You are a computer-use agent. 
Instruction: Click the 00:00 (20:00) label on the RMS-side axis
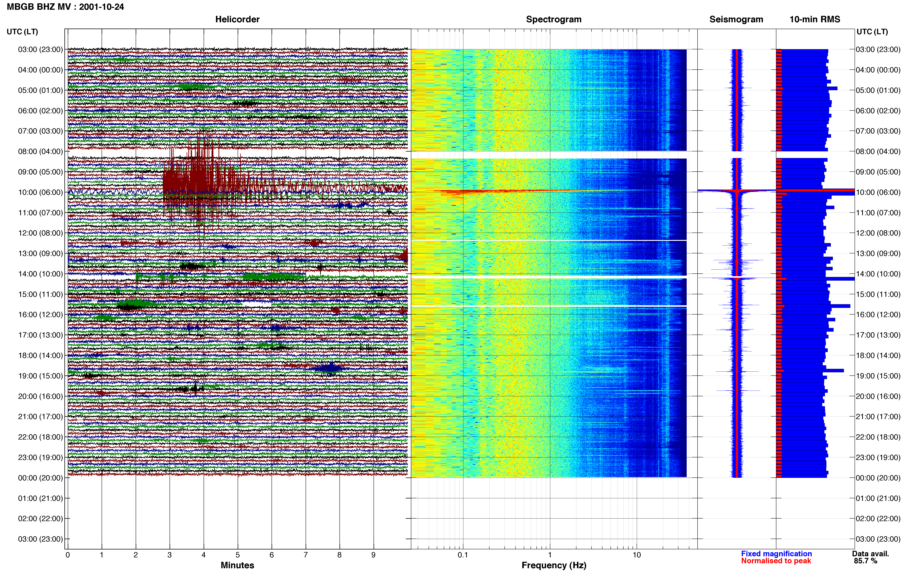[878, 478]
